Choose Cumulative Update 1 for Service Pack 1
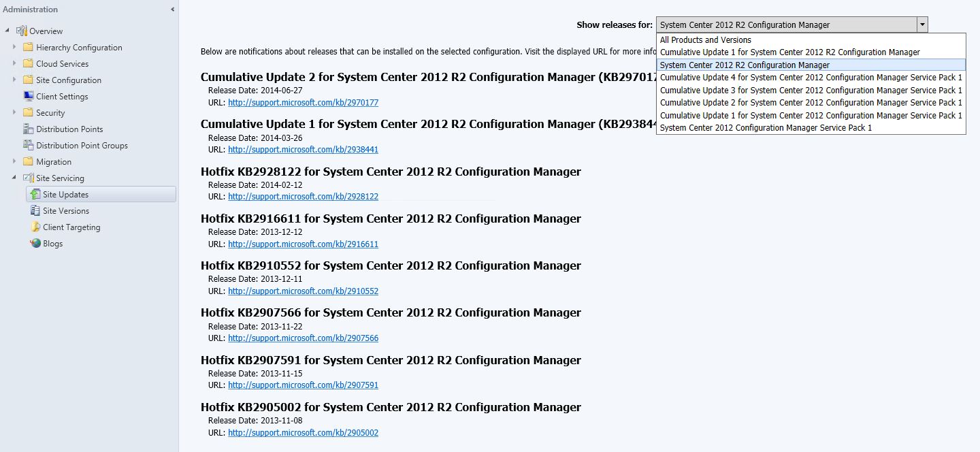 [x=811, y=115]
